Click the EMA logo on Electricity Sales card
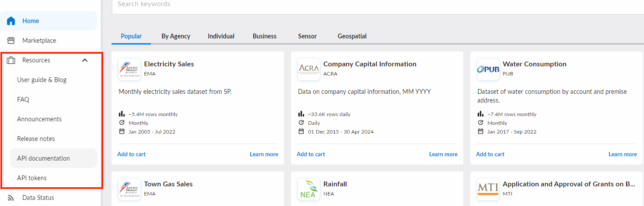 (129, 69)
